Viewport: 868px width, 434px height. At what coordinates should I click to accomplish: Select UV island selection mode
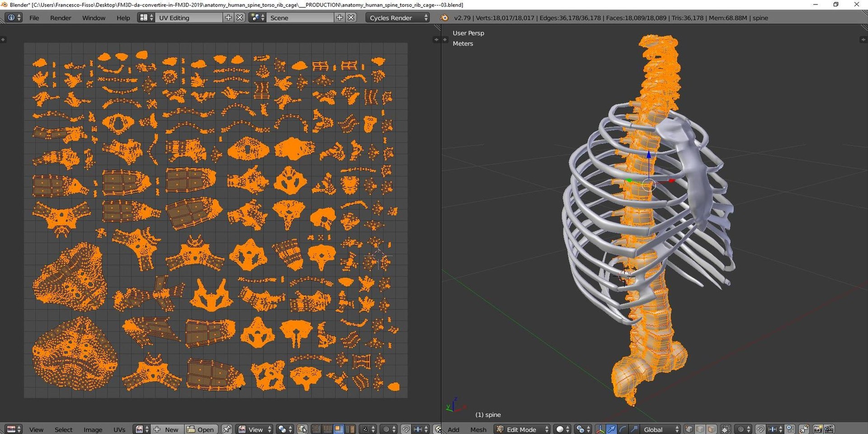tap(350, 429)
